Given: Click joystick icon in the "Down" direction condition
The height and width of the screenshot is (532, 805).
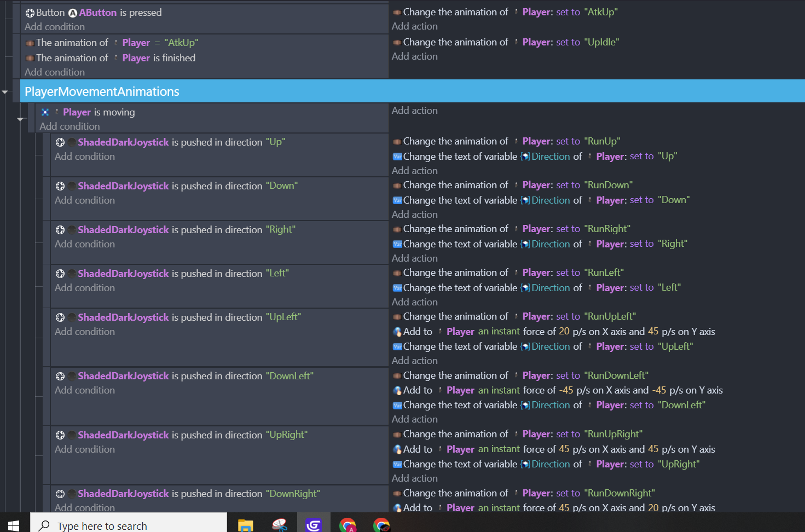Looking at the screenshot, I should coord(60,186).
